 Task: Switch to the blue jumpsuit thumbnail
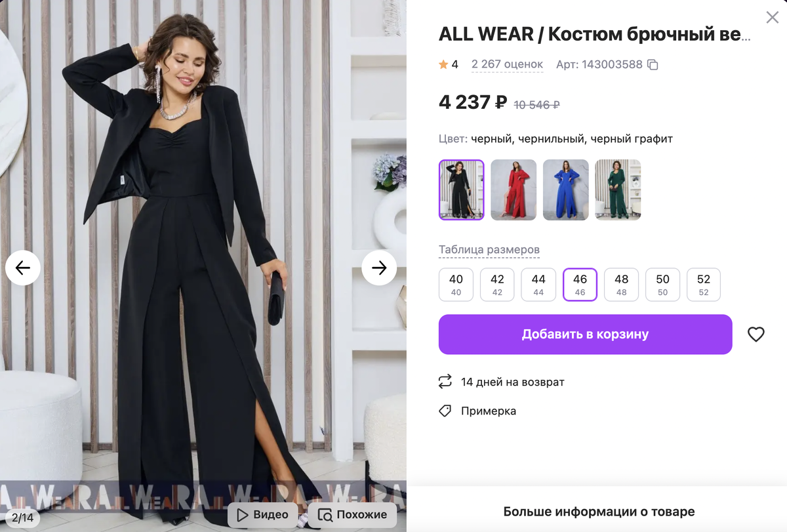click(565, 190)
